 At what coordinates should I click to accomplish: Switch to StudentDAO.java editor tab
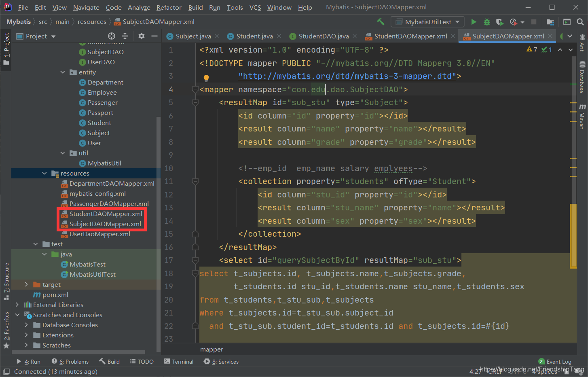tap(324, 36)
